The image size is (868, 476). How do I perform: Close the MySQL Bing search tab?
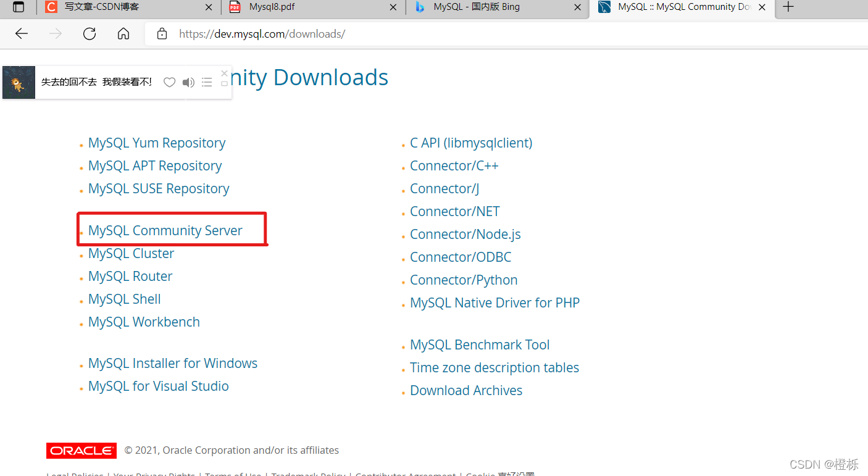coord(577,7)
